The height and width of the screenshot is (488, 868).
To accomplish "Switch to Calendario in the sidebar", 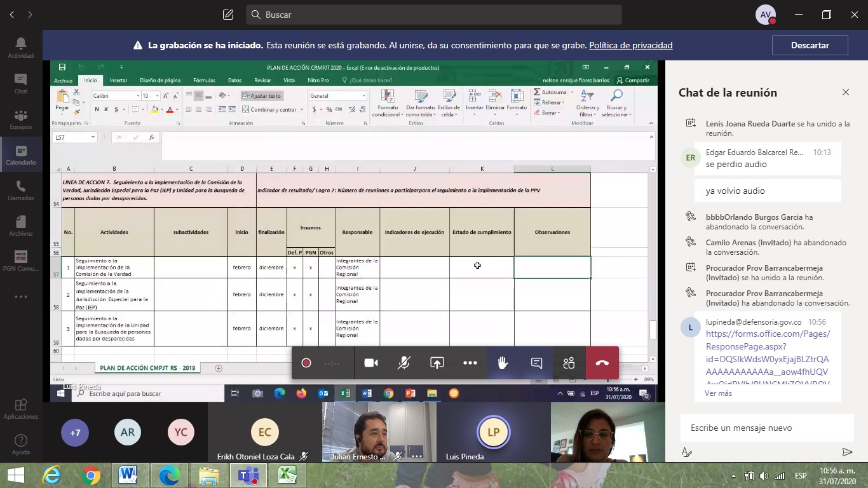I will pos(21,154).
